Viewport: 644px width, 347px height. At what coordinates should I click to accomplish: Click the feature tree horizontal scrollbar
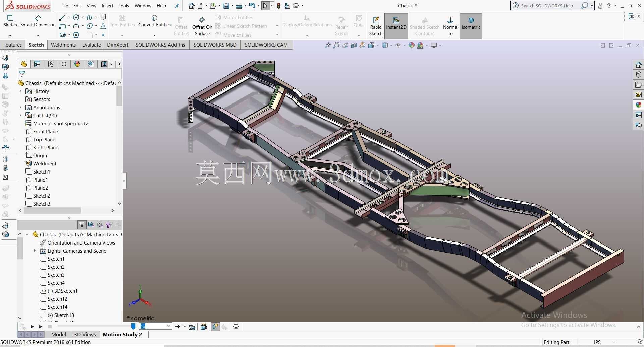52,210
